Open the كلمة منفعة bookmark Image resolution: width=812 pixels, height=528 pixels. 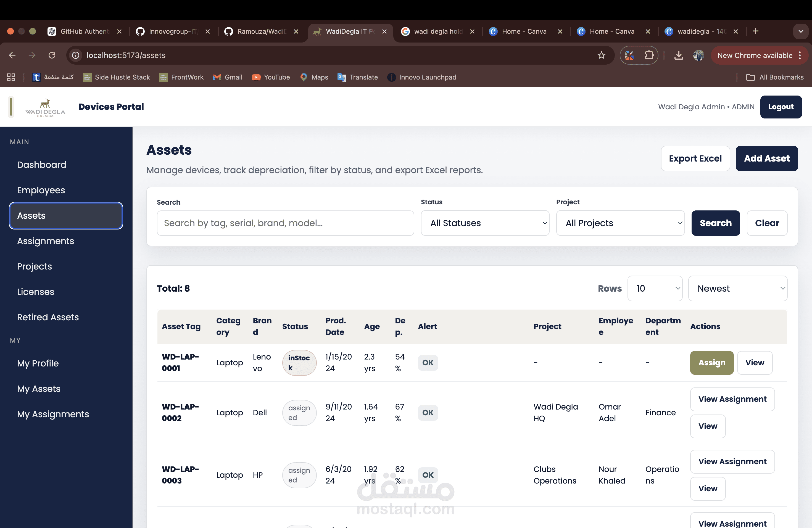53,77
